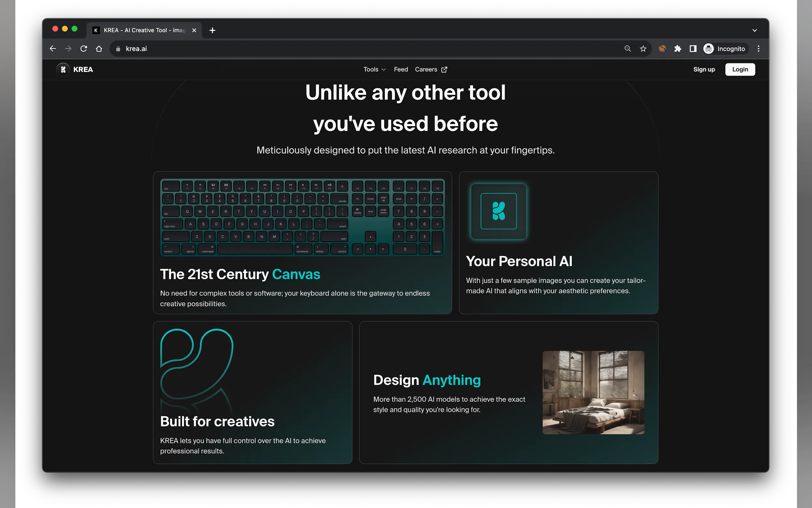Image resolution: width=812 pixels, height=508 pixels.
Task: Click the KREA logo icon in header
Action: [63, 69]
